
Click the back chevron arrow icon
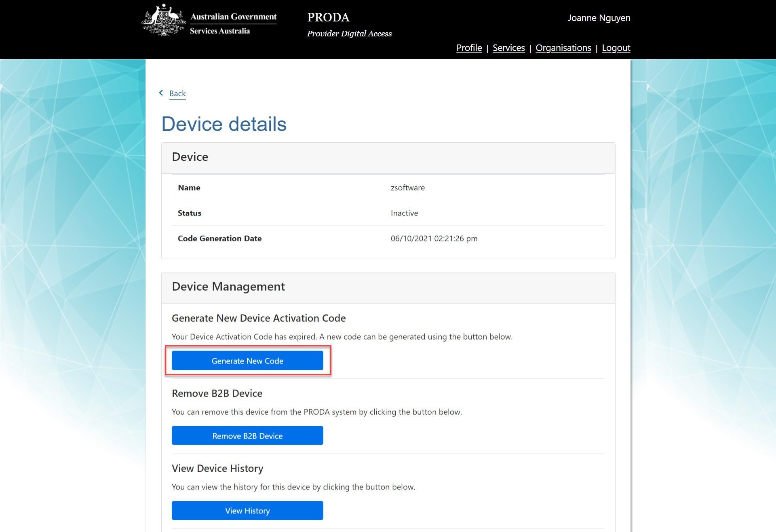(x=161, y=93)
